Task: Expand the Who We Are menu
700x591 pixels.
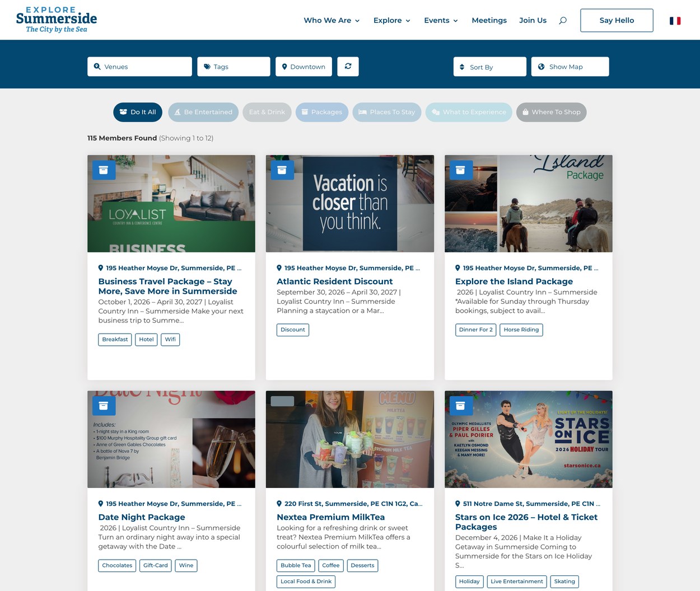Action: click(332, 20)
